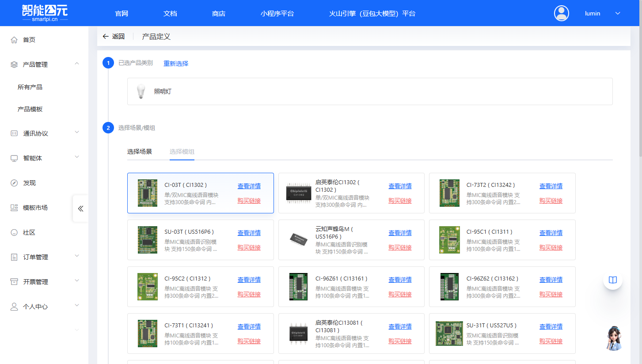Click the 社区 icon in the sidebar
Viewport: 642px width, 364px height.
click(13, 232)
